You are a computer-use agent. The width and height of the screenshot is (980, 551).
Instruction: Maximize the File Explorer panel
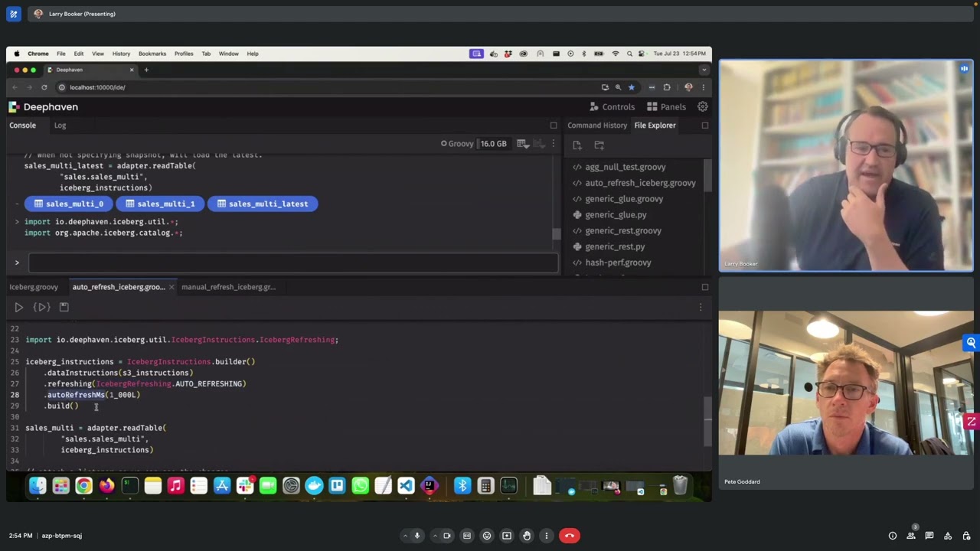tap(705, 126)
